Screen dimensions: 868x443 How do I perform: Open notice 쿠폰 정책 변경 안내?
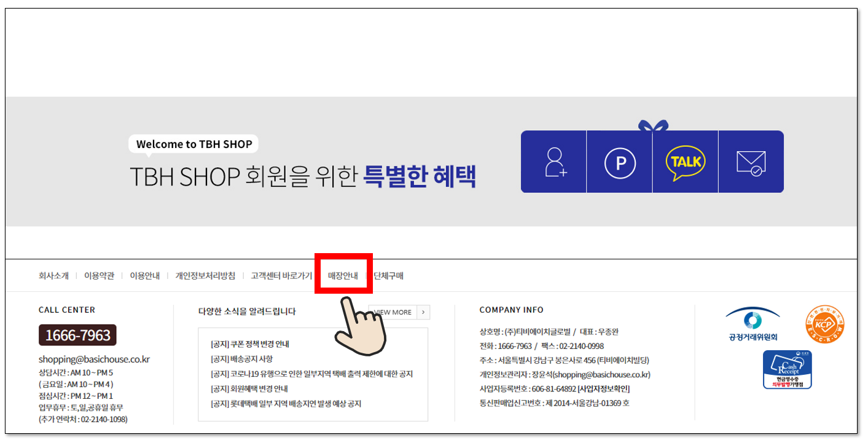coord(249,344)
